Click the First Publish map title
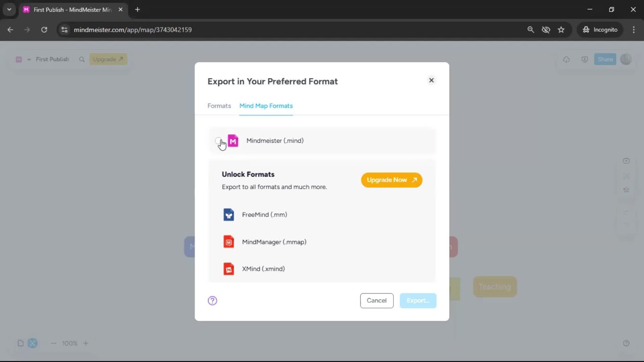 click(x=52, y=59)
